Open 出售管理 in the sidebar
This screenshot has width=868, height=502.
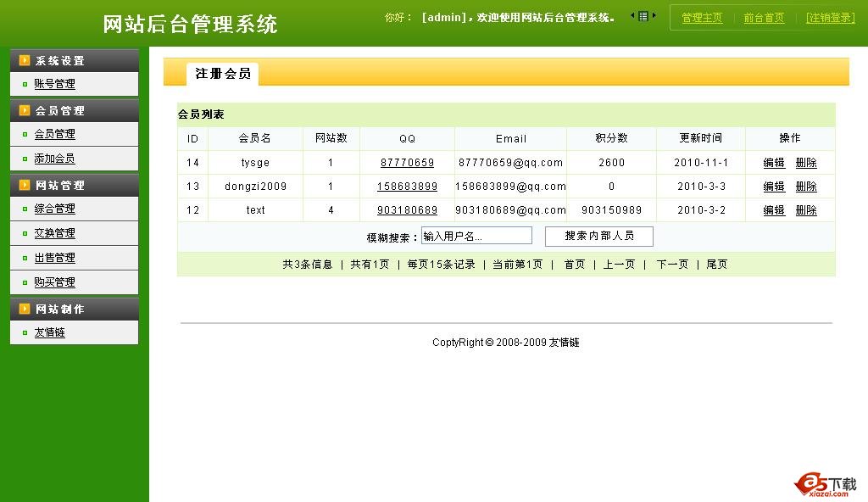click(54, 258)
